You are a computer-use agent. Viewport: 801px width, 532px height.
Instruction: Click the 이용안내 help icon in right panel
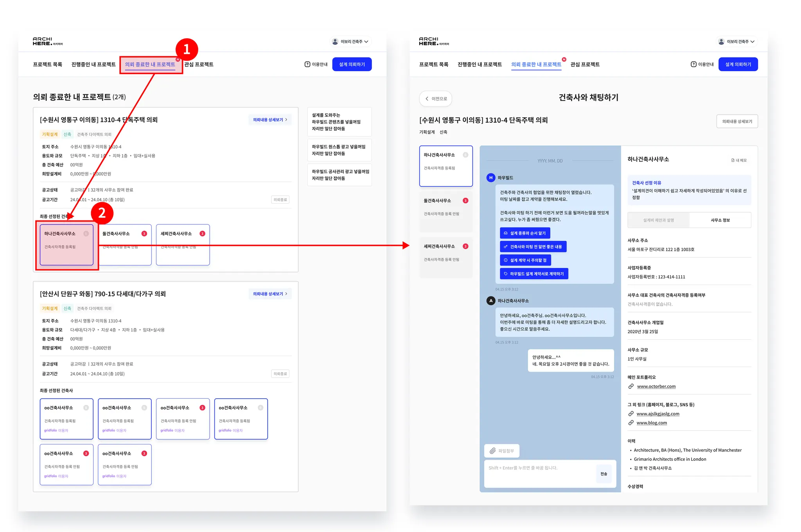coord(693,64)
